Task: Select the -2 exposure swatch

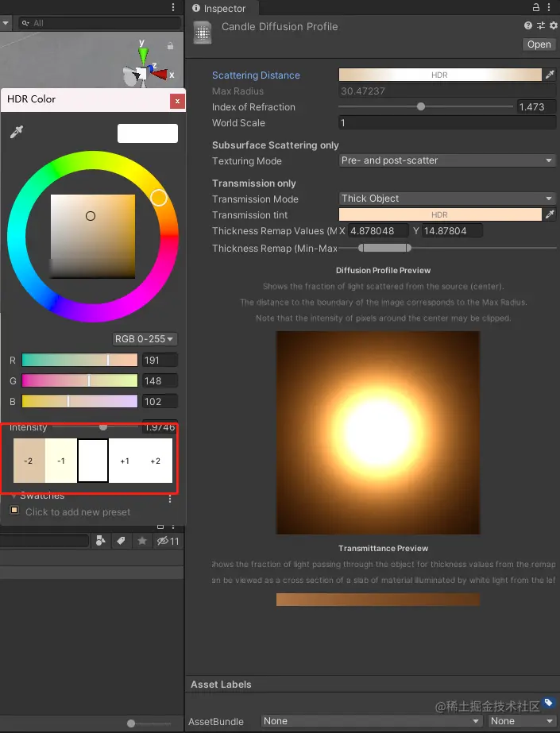Action: (29, 461)
